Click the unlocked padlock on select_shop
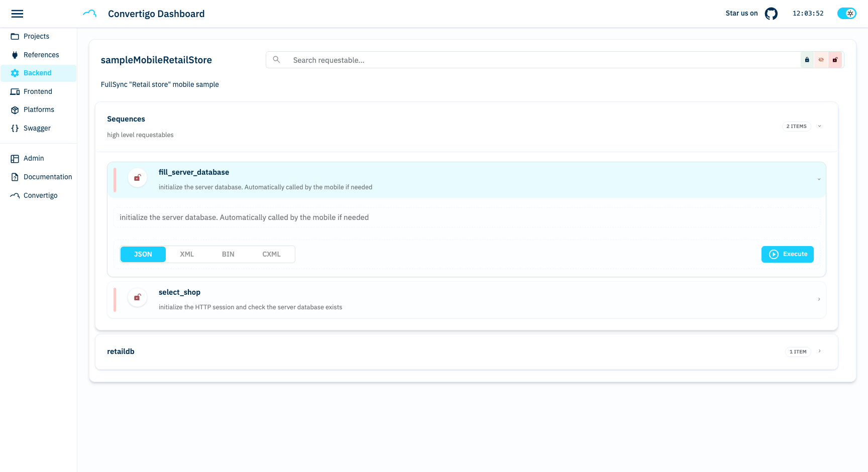The width and height of the screenshot is (868, 472). coord(137,298)
